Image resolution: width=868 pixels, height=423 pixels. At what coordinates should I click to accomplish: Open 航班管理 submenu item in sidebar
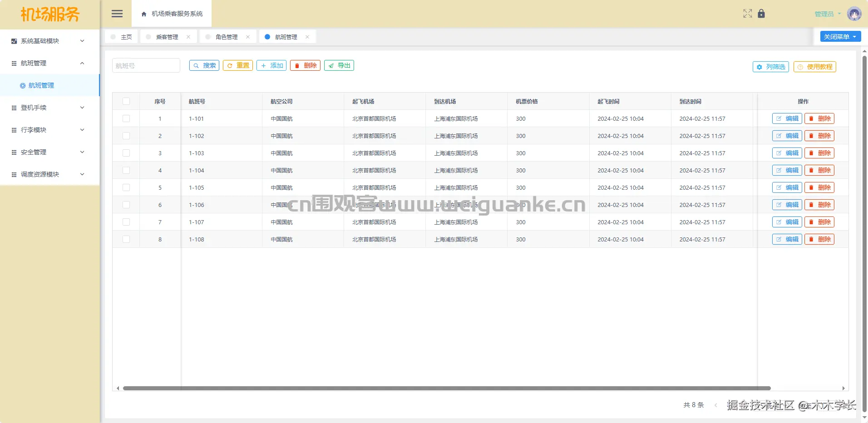coord(49,85)
